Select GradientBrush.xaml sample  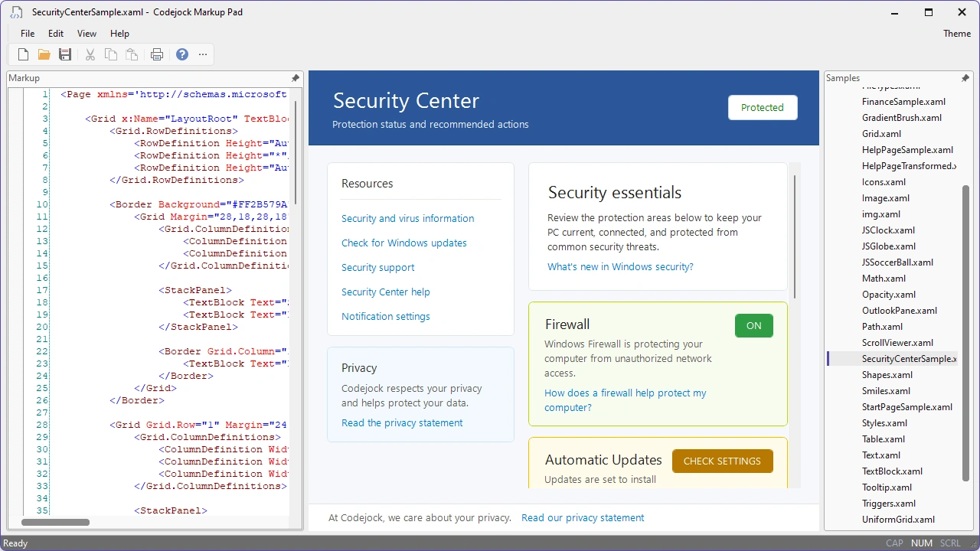click(902, 118)
